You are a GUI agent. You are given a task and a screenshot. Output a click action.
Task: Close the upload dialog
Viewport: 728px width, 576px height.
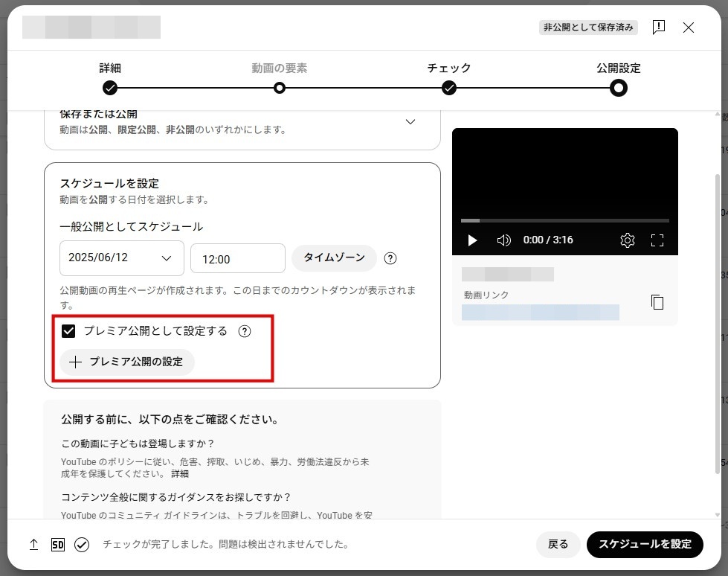point(689,28)
